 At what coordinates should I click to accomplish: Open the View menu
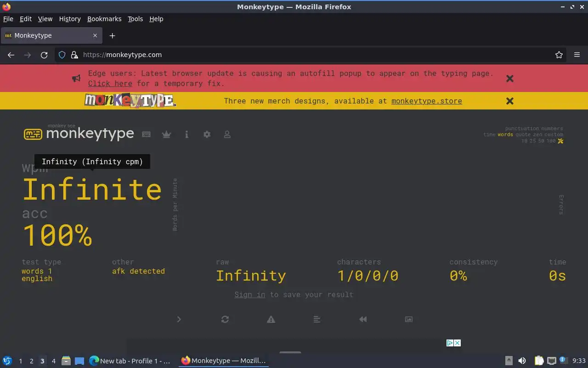pyautogui.click(x=45, y=19)
